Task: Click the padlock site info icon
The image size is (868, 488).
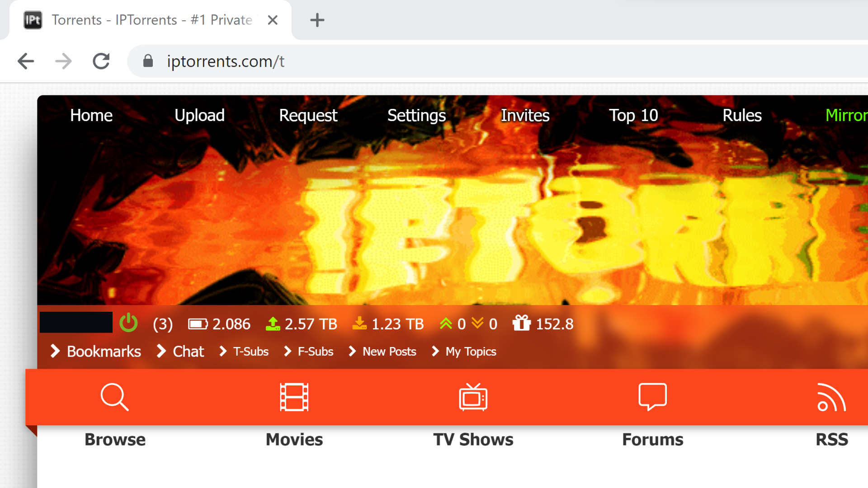Action: click(x=148, y=61)
